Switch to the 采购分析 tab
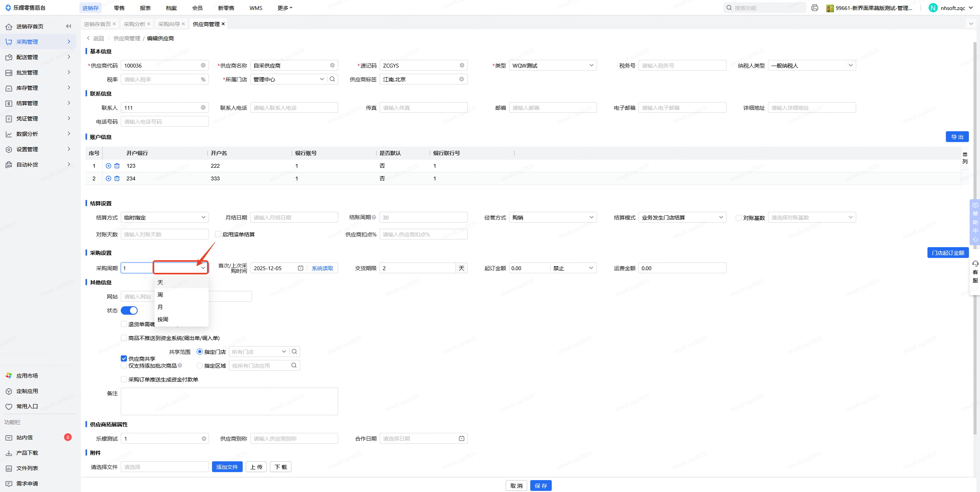980x492 pixels. pyautogui.click(x=135, y=24)
